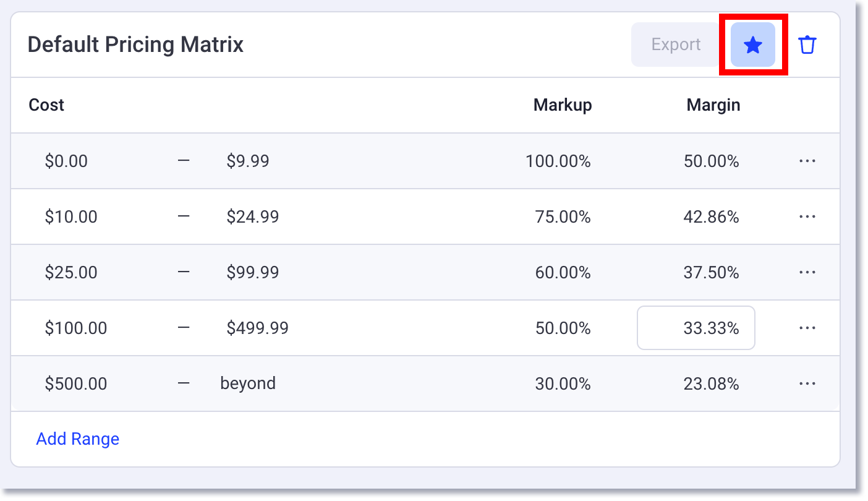
Task: Select the 33.33% margin input field
Action: tap(696, 328)
